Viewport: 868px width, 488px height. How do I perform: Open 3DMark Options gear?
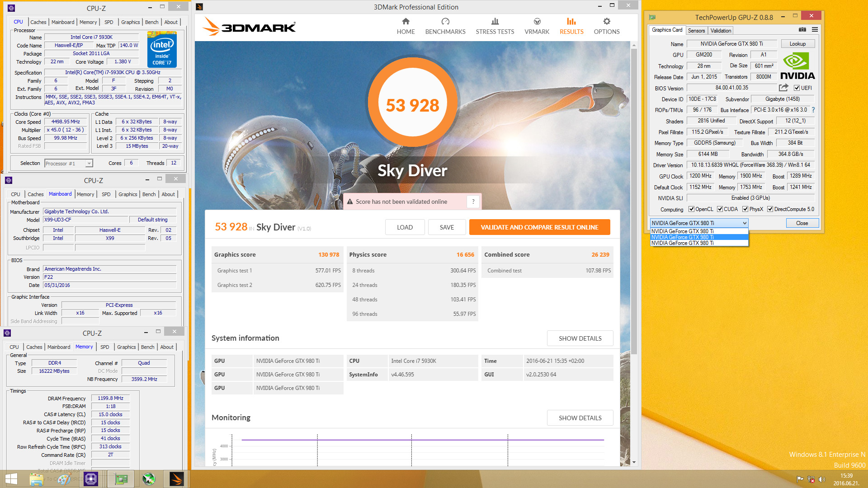coord(606,26)
